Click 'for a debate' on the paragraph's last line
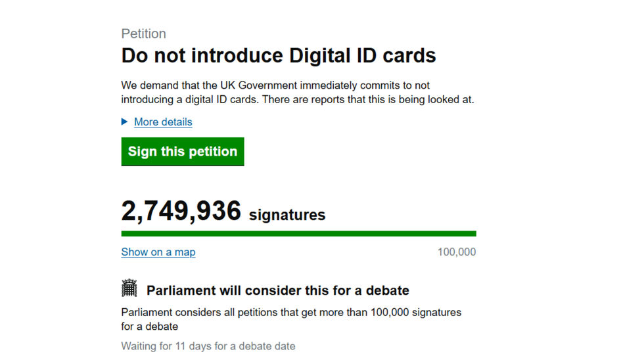Viewport: 644px width, 362px height. pyautogui.click(x=150, y=327)
